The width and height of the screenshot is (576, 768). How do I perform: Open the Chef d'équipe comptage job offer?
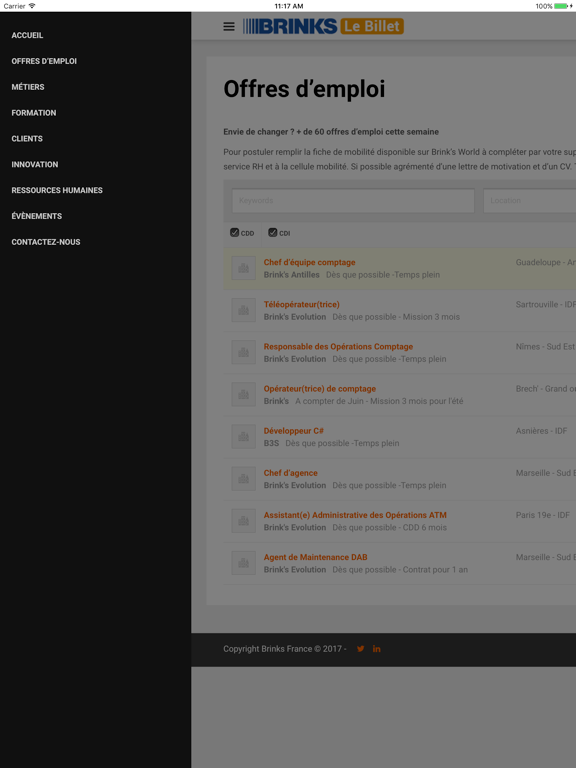coord(310,263)
